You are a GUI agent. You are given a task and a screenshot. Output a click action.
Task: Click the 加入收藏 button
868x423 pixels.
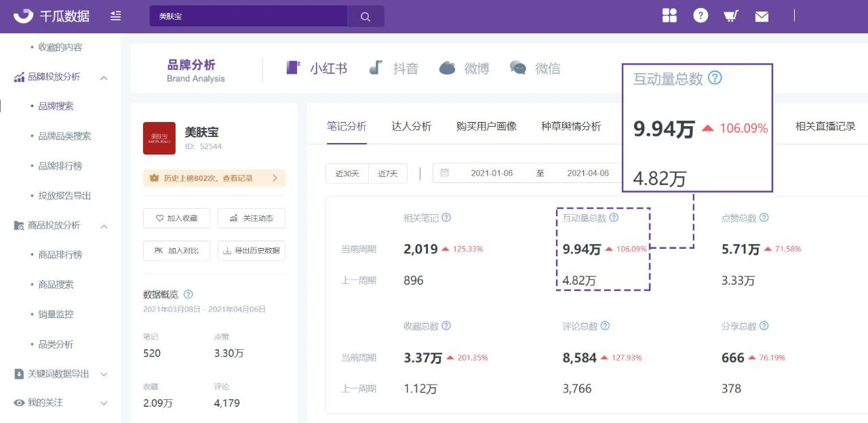tap(176, 218)
